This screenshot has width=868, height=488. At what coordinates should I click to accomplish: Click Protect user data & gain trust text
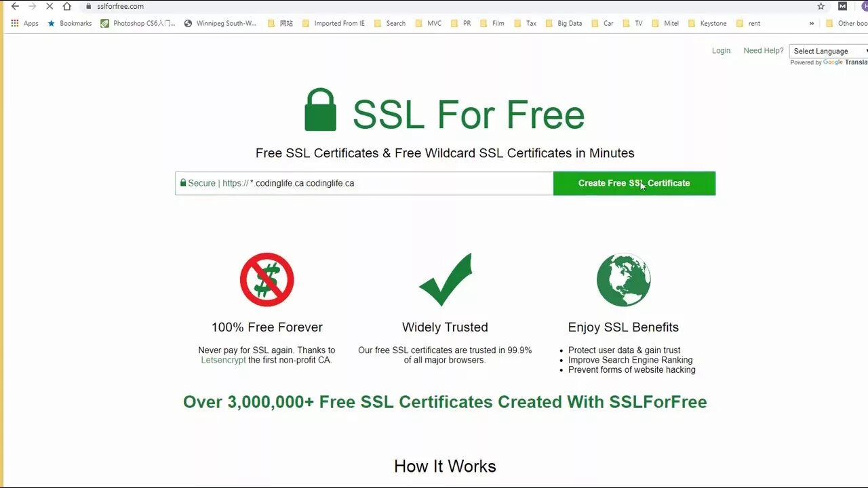[x=624, y=350]
